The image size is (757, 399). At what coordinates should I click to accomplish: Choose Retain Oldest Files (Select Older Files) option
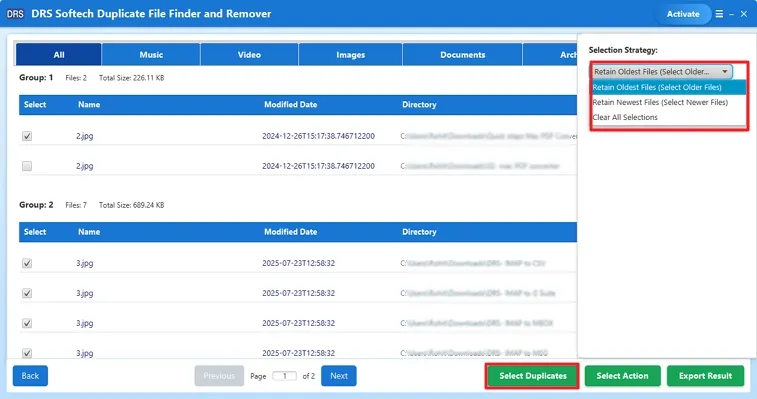pyautogui.click(x=669, y=87)
